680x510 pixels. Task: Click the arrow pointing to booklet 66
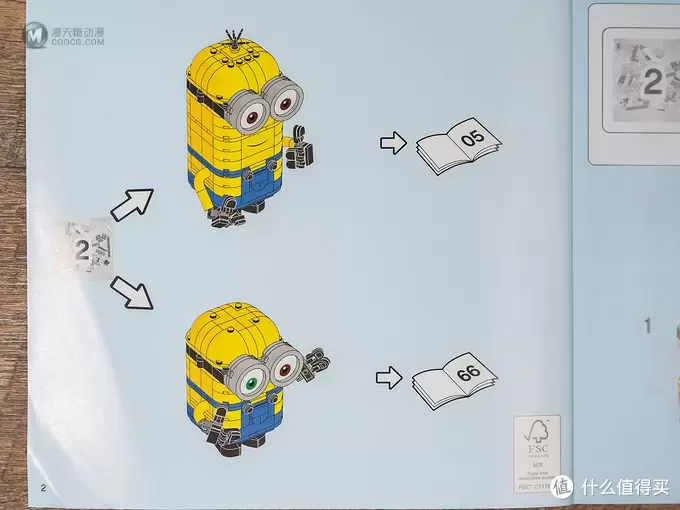pyautogui.click(x=389, y=377)
